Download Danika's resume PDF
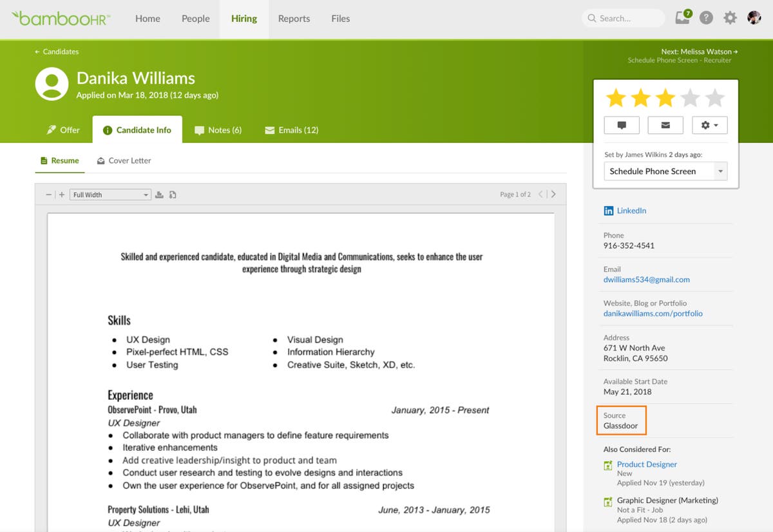The width and height of the screenshot is (773, 532). click(159, 193)
